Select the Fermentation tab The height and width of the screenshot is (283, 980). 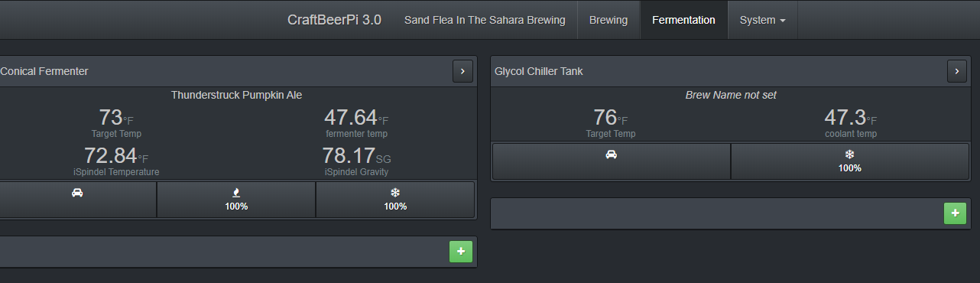(683, 20)
